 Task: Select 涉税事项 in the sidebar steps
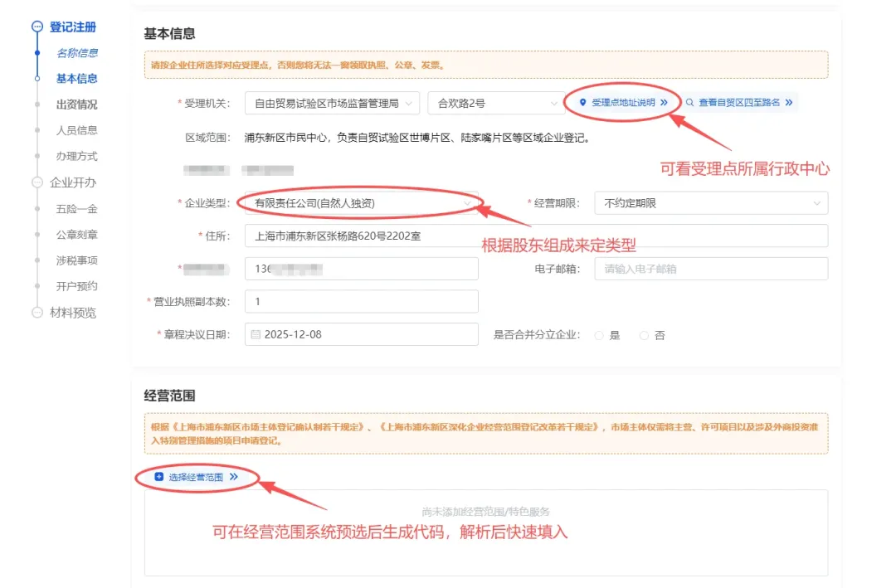(78, 258)
